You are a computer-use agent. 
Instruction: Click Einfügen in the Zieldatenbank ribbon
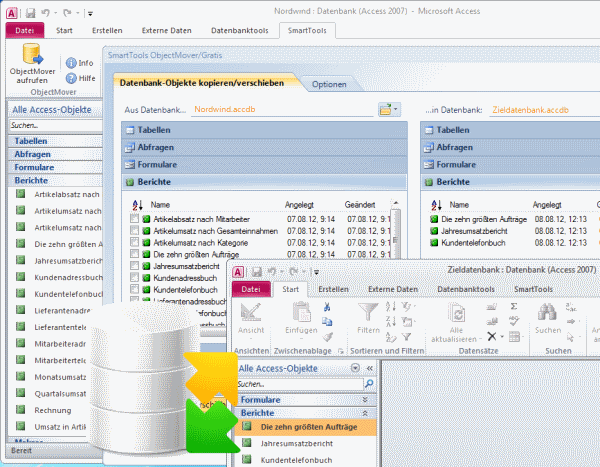click(301, 320)
